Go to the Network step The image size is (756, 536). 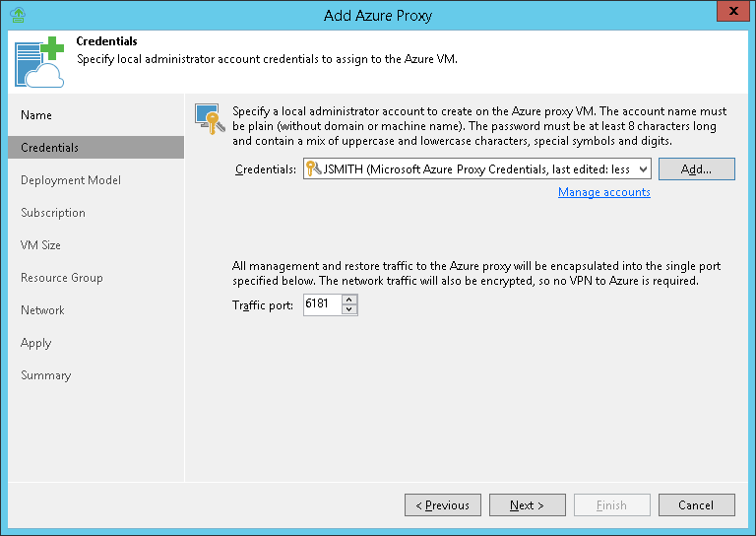43,310
